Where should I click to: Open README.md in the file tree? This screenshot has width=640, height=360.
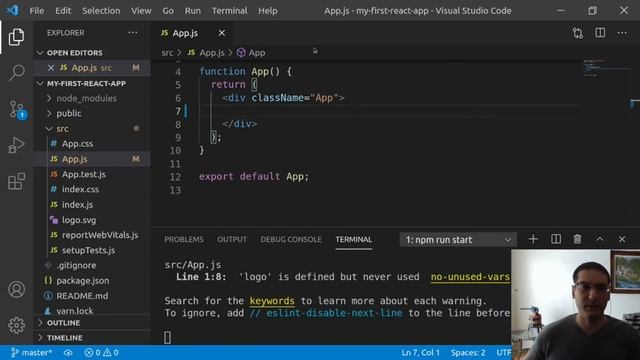pyautogui.click(x=82, y=296)
